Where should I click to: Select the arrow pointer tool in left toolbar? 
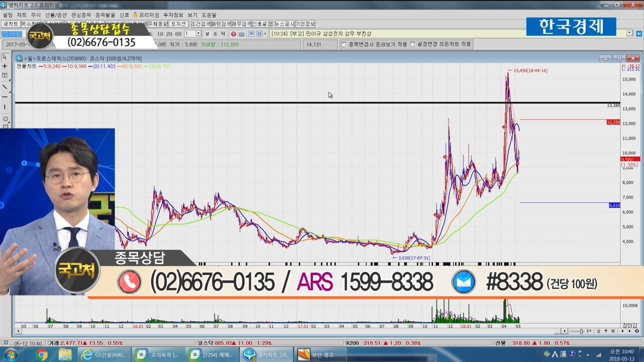[x=5, y=57]
